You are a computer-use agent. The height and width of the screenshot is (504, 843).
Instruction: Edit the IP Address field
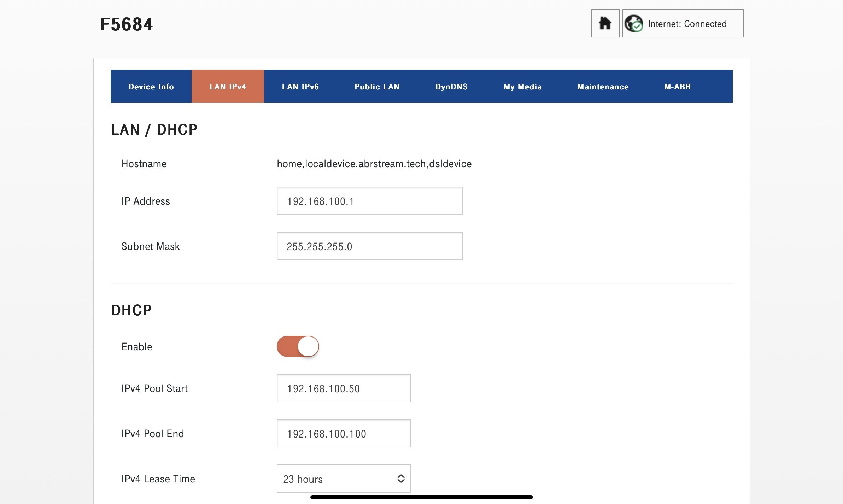point(370,201)
